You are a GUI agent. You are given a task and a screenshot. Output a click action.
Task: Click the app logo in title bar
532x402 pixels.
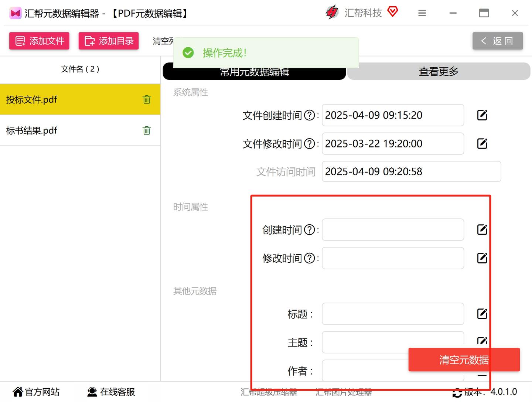click(16, 14)
